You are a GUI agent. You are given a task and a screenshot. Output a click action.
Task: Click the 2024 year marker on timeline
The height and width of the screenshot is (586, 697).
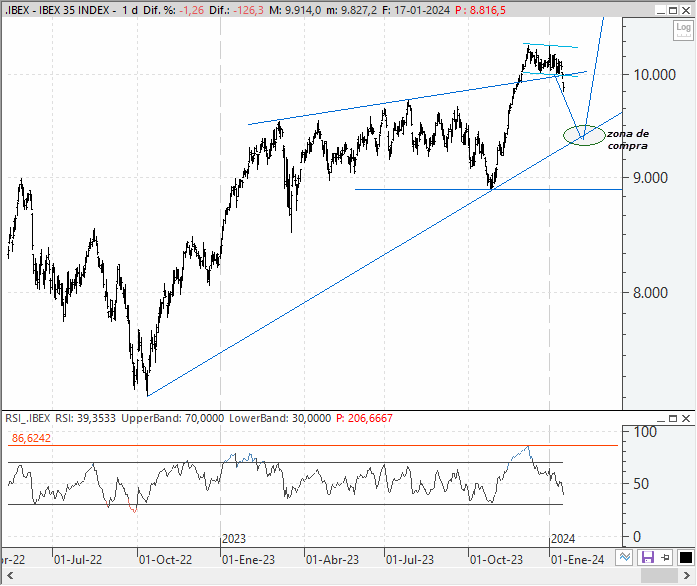click(x=563, y=539)
